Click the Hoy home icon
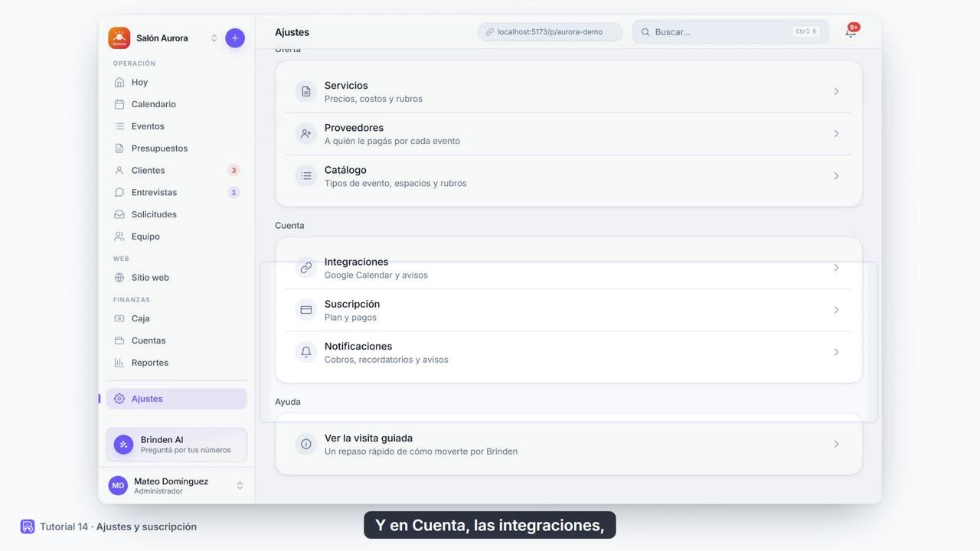 (119, 82)
